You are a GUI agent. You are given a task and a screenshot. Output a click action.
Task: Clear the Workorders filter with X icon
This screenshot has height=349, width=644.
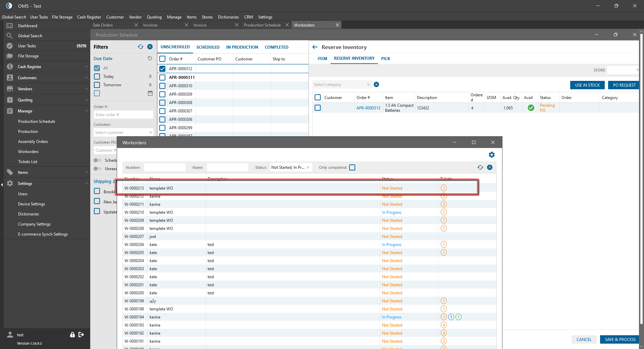(490, 167)
